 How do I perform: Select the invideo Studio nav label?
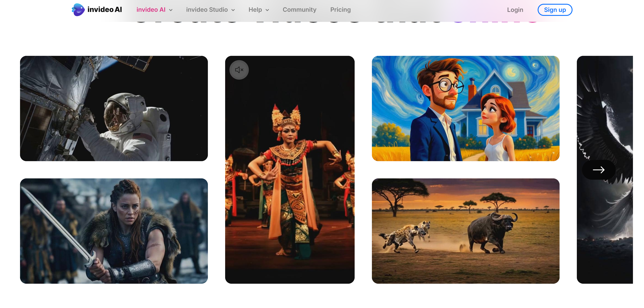click(207, 10)
